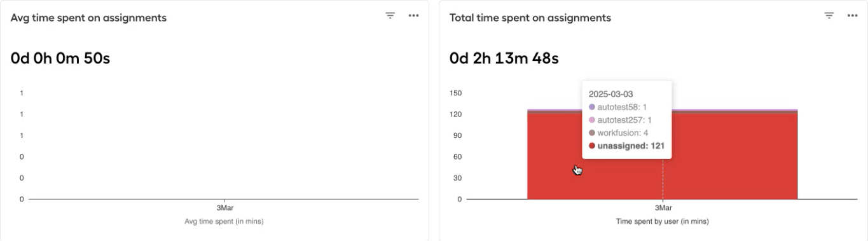The height and width of the screenshot is (241, 868).
Task: Click Time spent by user (in mins) caption
Action: [x=663, y=221]
